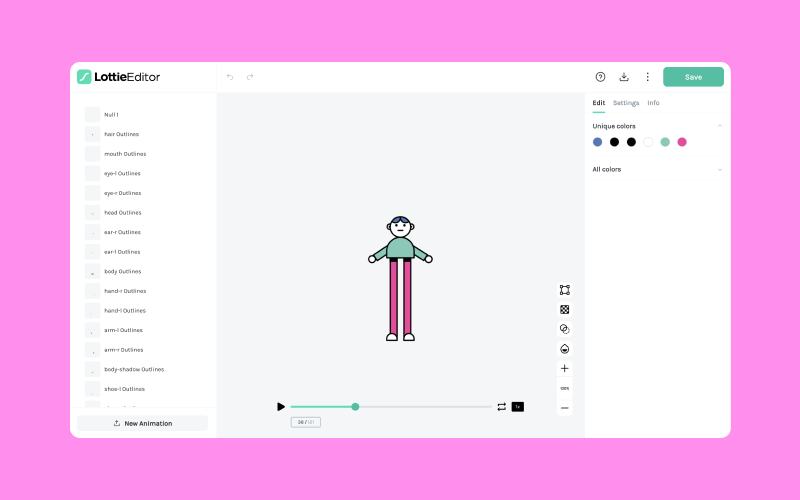Play the animation

[x=281, y=407]
